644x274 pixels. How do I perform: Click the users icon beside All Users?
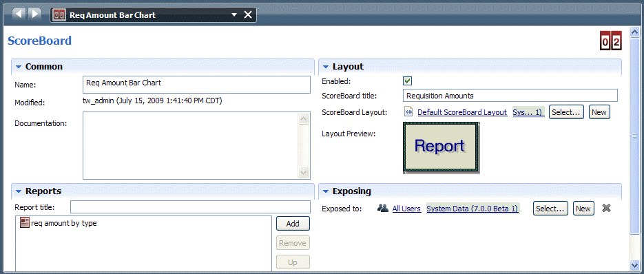[383, 209]
